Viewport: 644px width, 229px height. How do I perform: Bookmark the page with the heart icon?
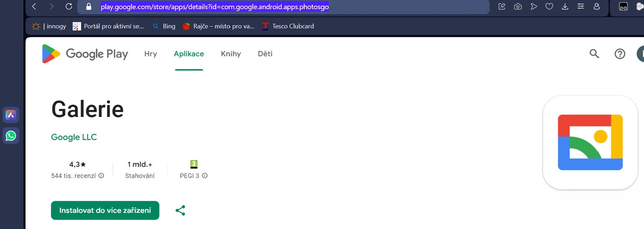click(549, 7)
